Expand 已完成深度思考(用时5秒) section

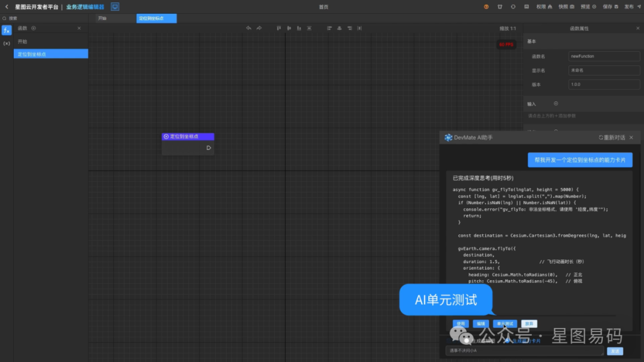(483, 178)
